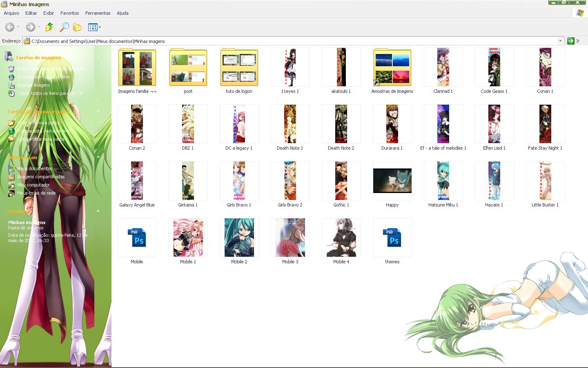Select the Hatsune Miku 1 thumbnail
The width and height of the screenshot is (588, 368).
coord(443,181)
